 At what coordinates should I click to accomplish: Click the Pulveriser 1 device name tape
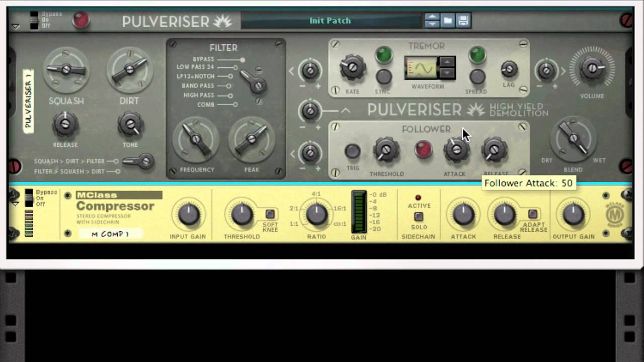pos(29,101)
